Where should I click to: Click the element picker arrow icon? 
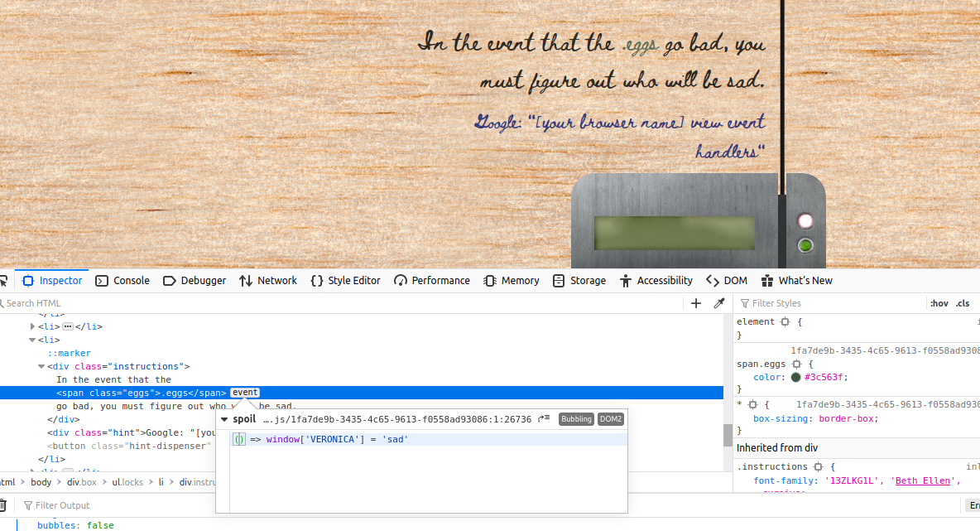tap(3, 281)
